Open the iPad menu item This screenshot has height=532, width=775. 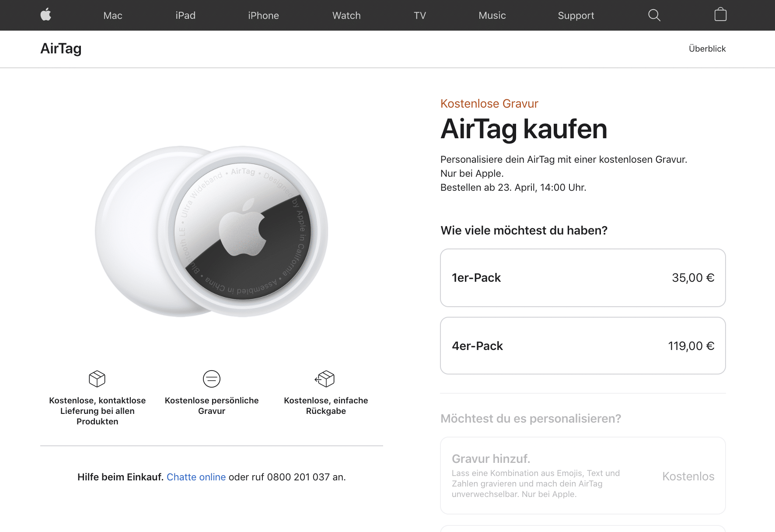pyautogui.click(x=185, y=16)
